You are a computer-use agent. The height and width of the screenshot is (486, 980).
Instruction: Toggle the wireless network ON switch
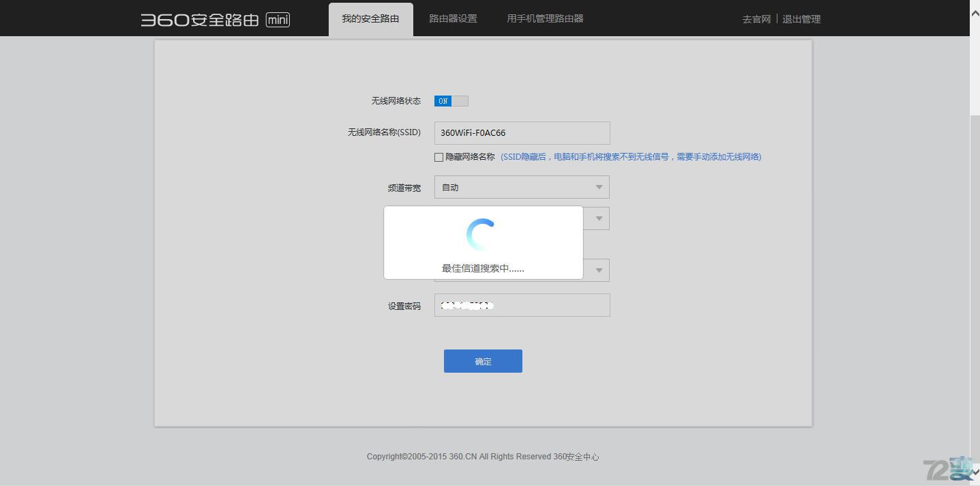pyautogui.click(x=451, y=100)
